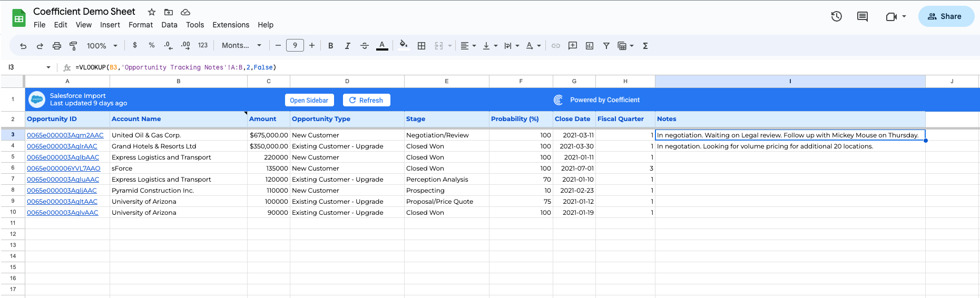This screenshot has width=980, height=298.
Task: Open link 0065e000006YVL7AAO
Action: [64, 168]
